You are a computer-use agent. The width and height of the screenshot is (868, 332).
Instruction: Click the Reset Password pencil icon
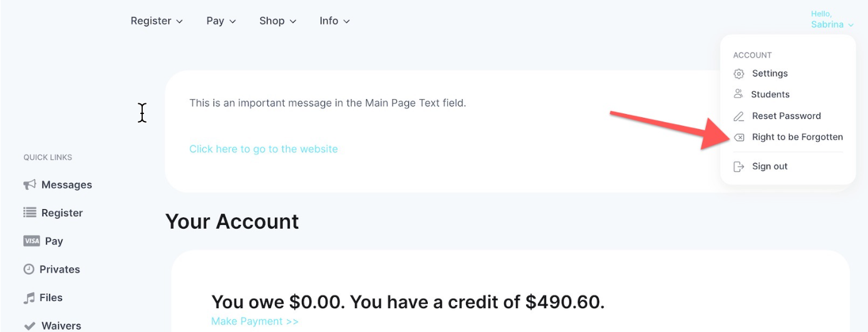pos(739,116)
